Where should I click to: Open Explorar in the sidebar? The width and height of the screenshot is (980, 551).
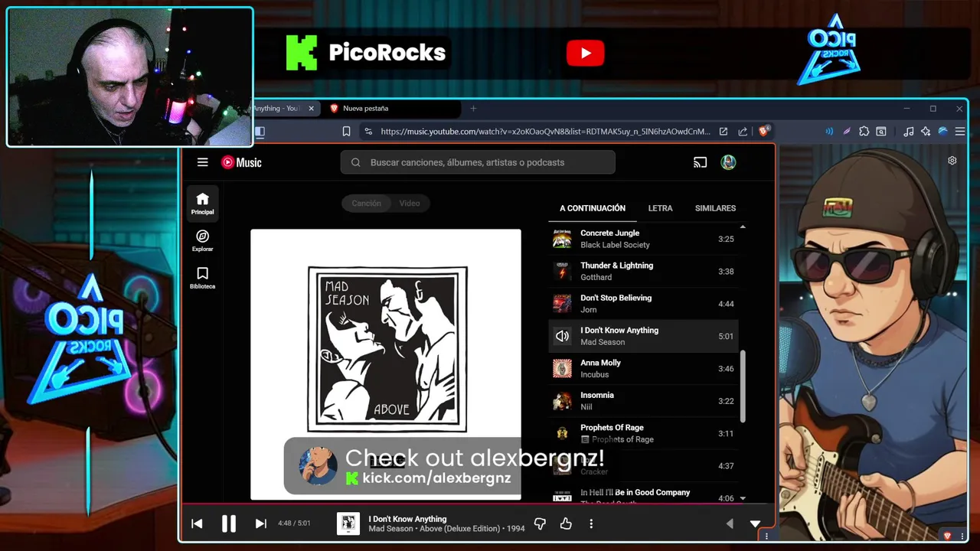pyautogui.click(x=203, y=240)
